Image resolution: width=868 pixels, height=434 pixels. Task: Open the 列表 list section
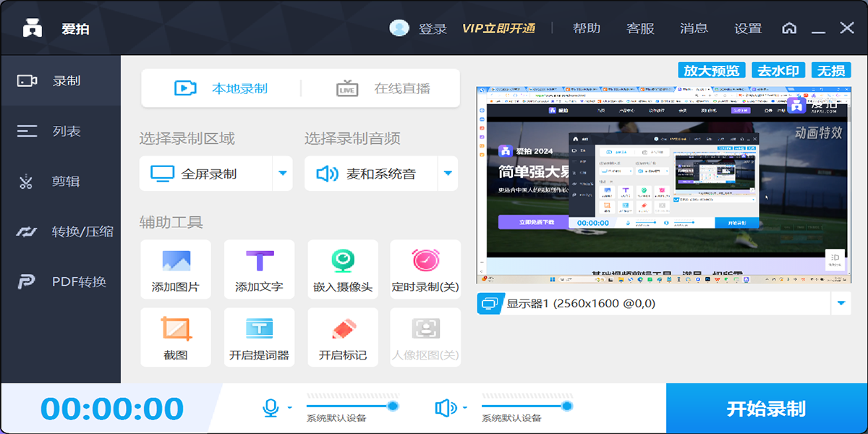pos(60,132)
